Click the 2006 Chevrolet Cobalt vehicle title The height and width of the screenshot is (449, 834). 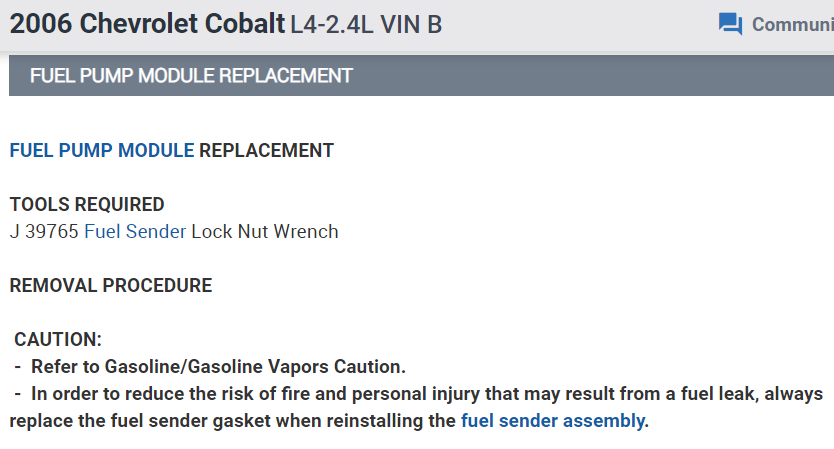tap(147, 24)
